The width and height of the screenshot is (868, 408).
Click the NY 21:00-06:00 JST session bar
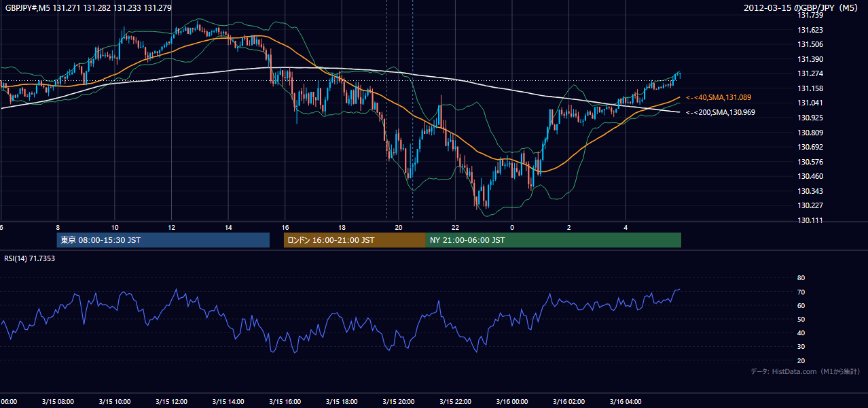click(554, 240)
